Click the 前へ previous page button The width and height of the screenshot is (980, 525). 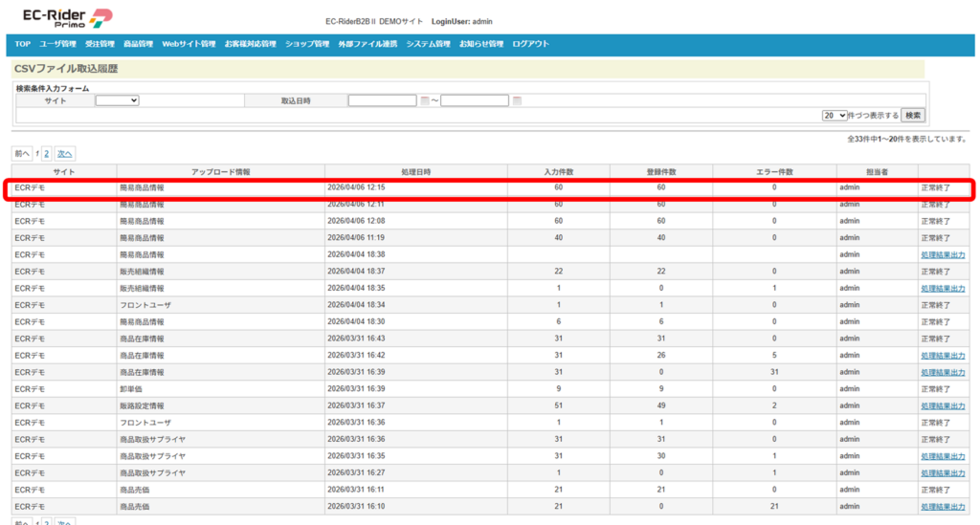pyautogui.click(x=21, y=153)
